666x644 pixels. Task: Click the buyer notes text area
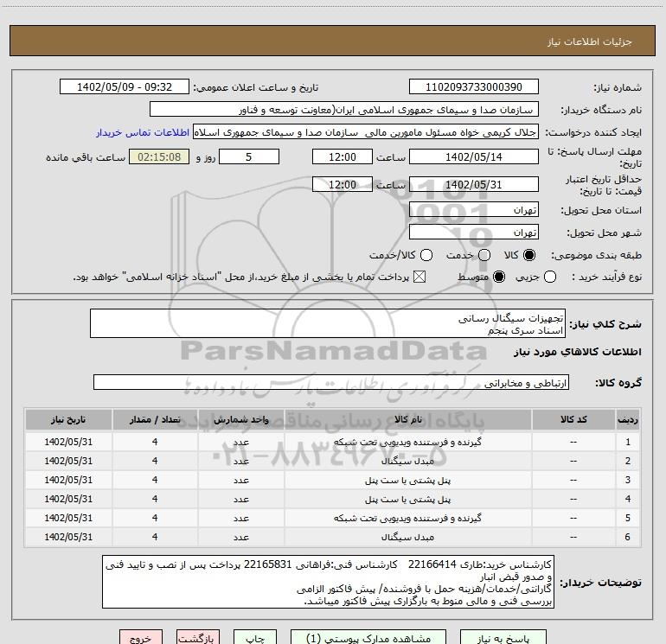[329, 582]
